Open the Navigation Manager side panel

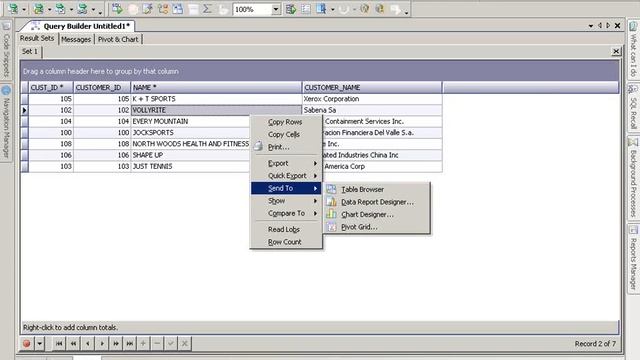(6, 122)
